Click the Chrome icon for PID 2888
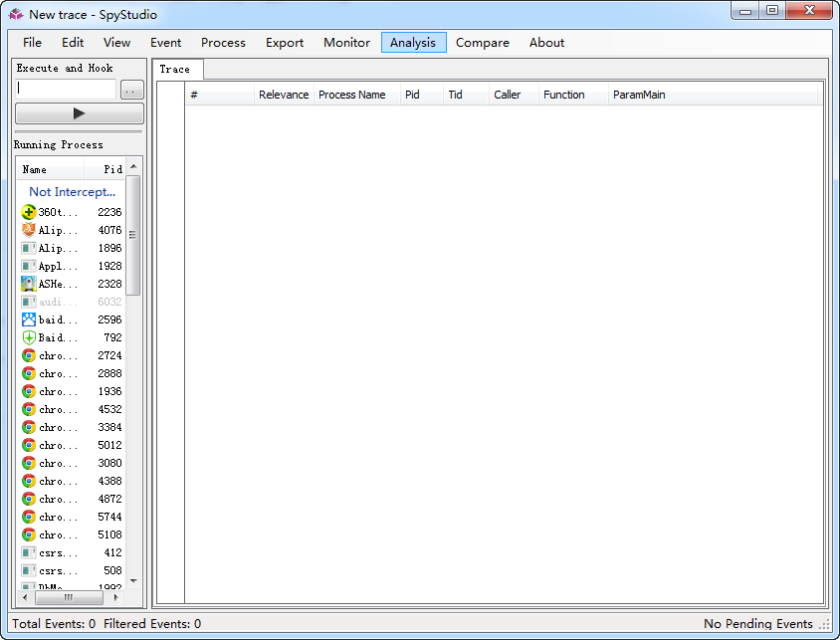Viewport: 840px width, 640px height. [x=29, y=373]
